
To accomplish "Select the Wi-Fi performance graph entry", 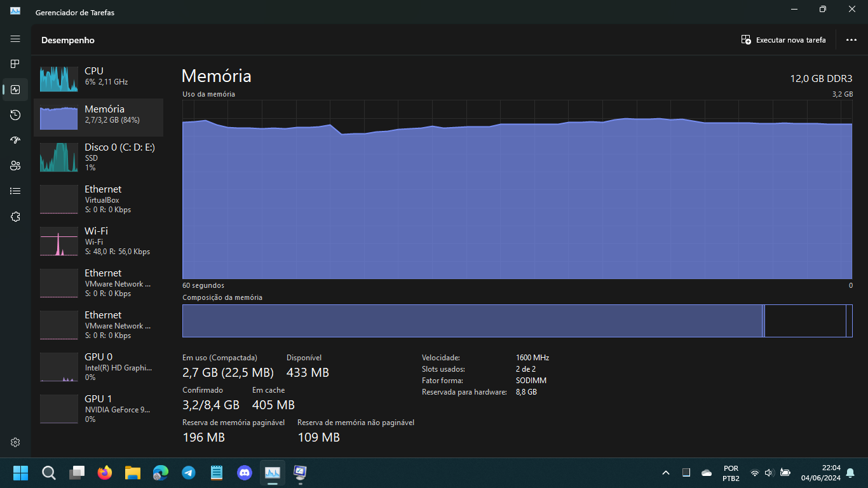I will coord(98,241).
